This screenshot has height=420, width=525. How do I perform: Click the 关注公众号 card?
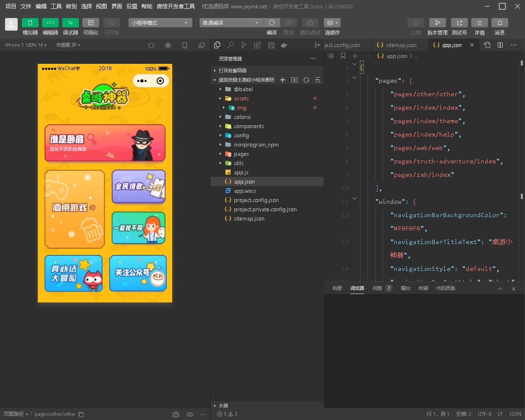coord(138,273)
